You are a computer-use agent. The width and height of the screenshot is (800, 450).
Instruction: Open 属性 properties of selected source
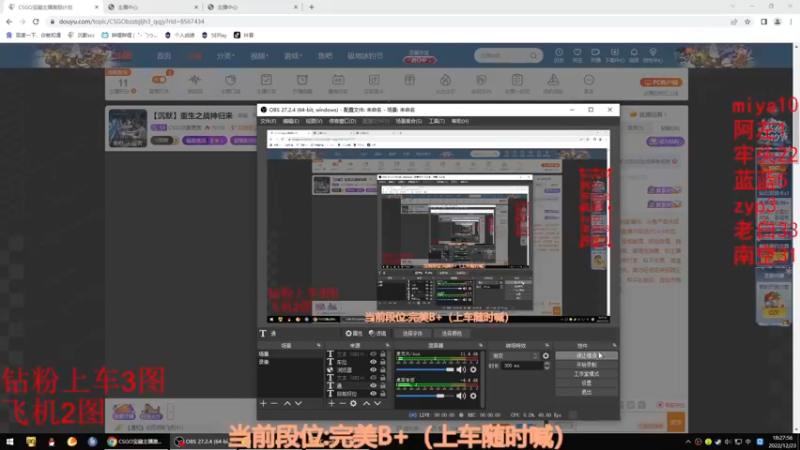click(x=354, y=334)
